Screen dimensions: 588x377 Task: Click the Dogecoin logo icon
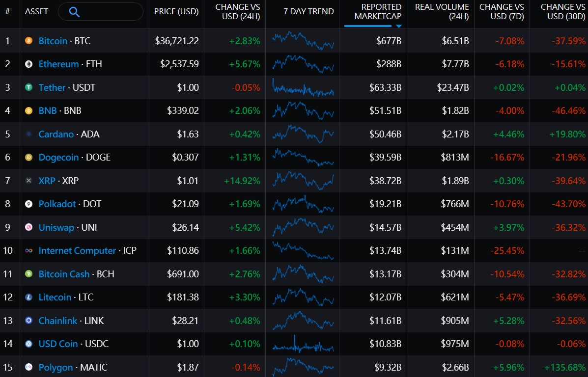tap(28, 158)
